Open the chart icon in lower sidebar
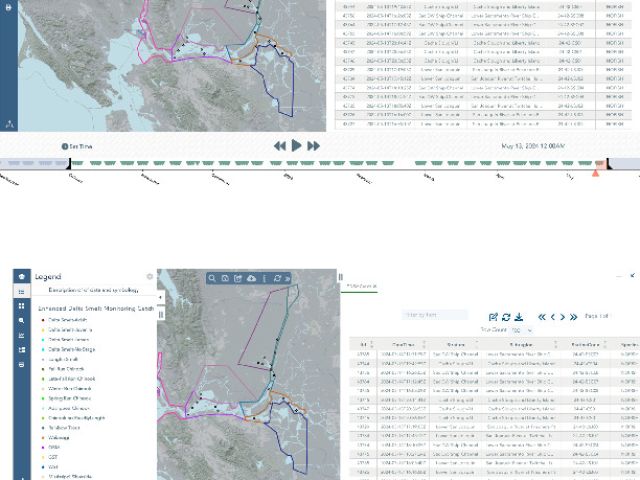The image size is (640, 480). [22, 335]
